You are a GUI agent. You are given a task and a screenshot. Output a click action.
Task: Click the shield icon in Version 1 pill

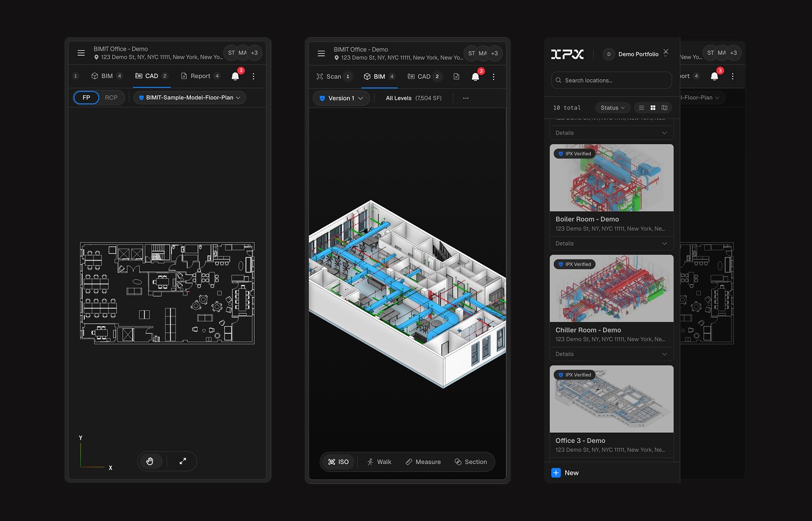pos(322,98)
